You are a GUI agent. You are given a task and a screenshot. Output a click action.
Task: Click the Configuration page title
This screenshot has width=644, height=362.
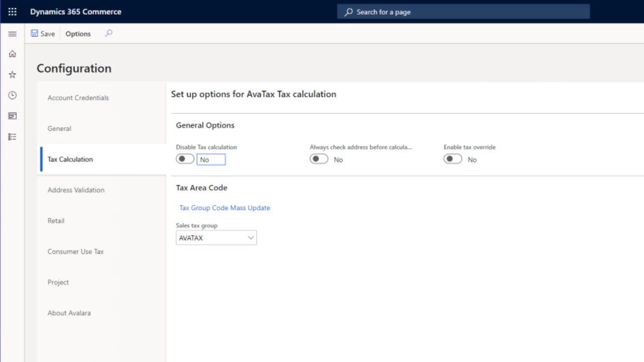pyautogui.click(x=74, y=68)
